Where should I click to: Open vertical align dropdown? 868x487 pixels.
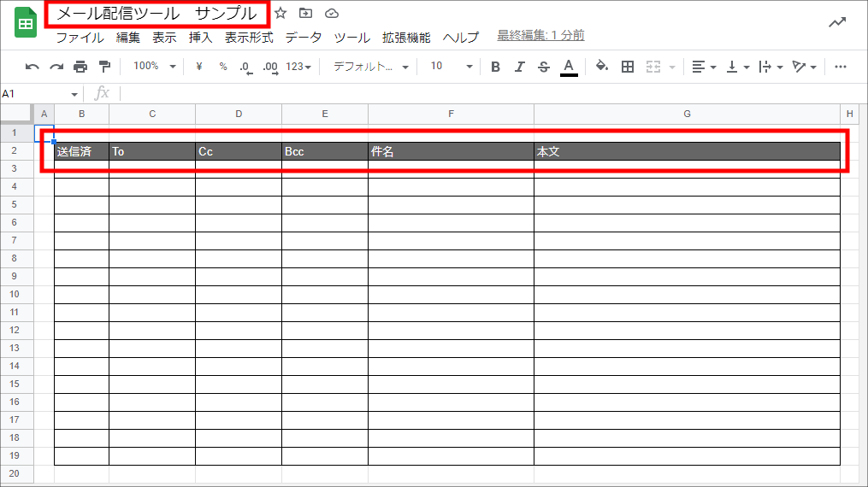737,67
